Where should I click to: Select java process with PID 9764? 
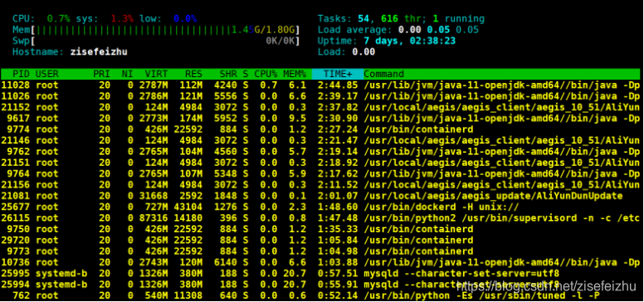[x=320, y=173]
